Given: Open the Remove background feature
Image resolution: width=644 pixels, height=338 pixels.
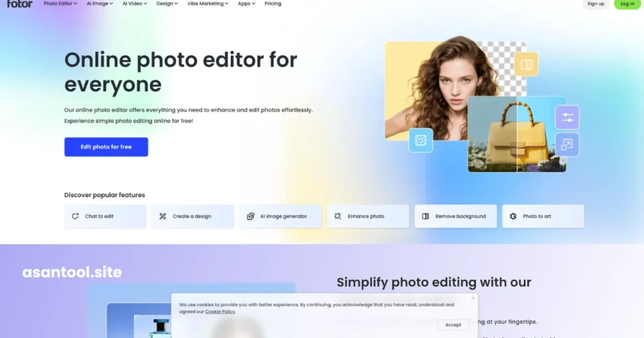Looking at the screenshot, I should click(455, 216).
